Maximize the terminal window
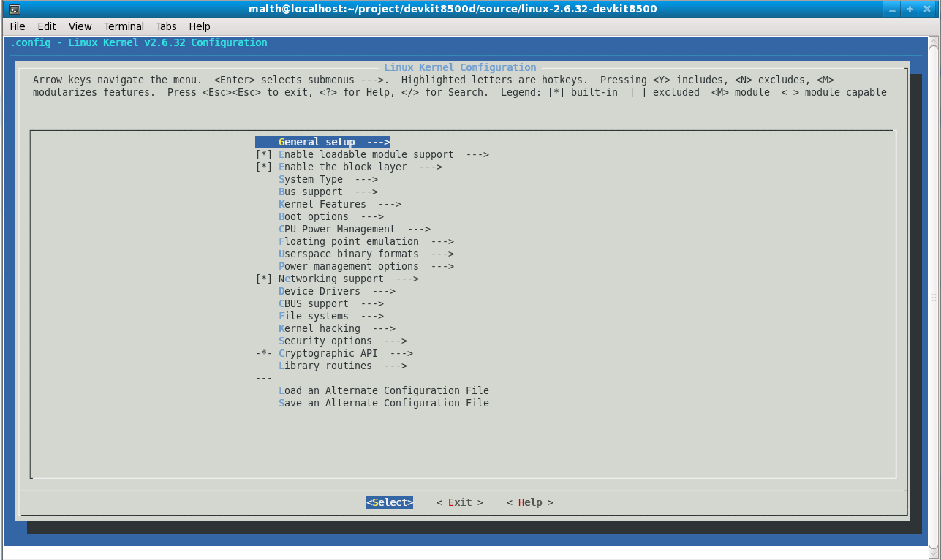 (910, 10)
